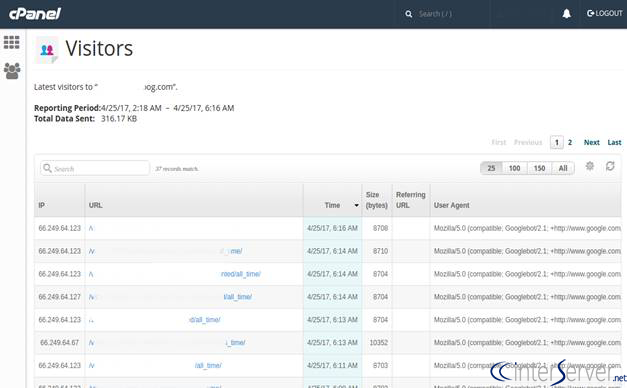Image resolution: width=627 pixels, height=388 pixels.
Task: Open the apps grid home icon
Action: point(12,42)
